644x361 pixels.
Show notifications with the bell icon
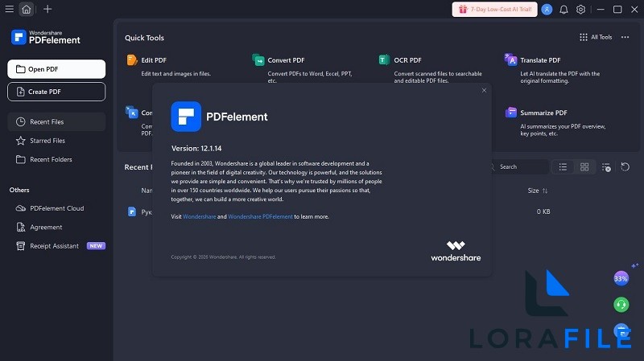(x=563, y=9)
